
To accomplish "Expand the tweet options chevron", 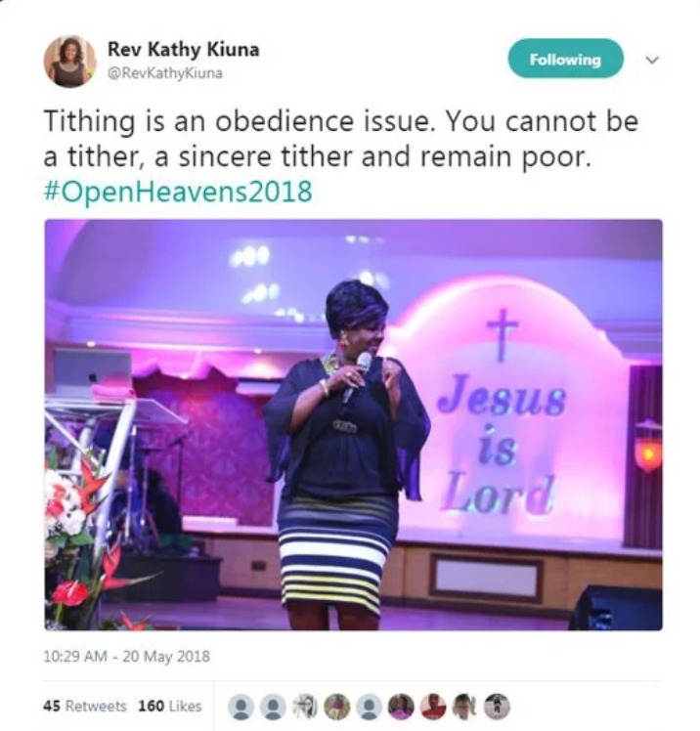I will tap(652, 60).
